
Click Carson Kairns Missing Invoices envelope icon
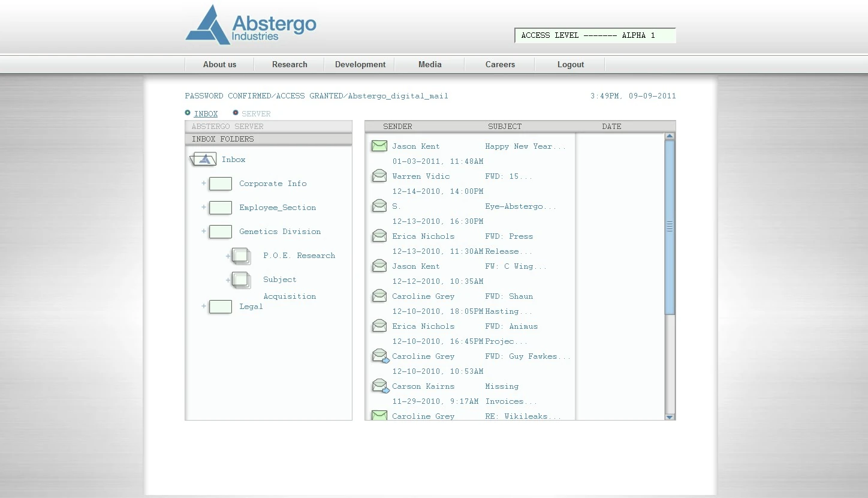coord(381,386)
